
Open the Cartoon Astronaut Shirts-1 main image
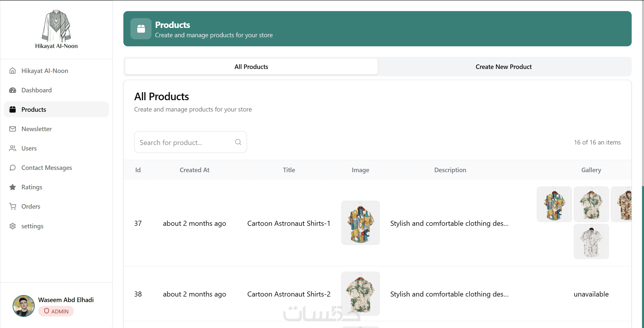coord(360,223)
